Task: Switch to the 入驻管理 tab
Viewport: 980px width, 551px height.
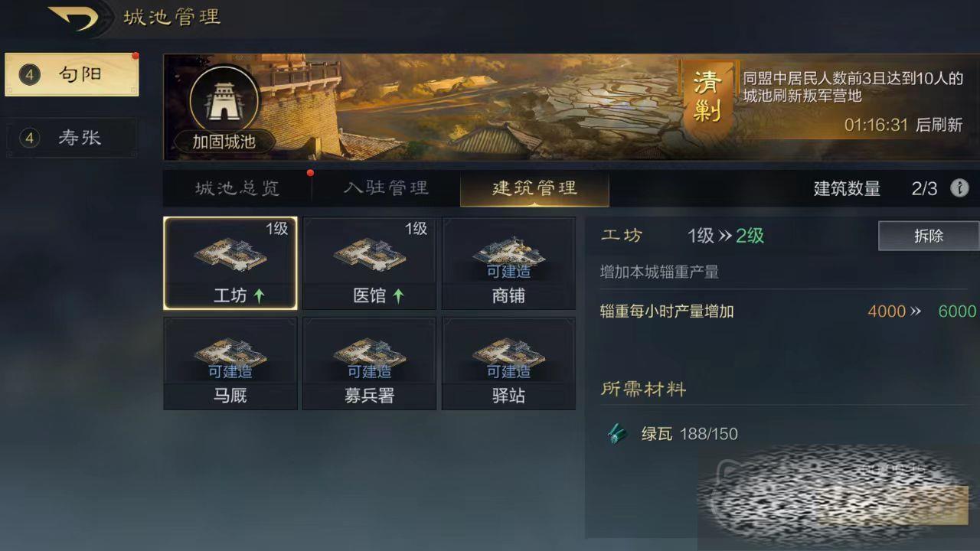Action: (x=386, y=188)
